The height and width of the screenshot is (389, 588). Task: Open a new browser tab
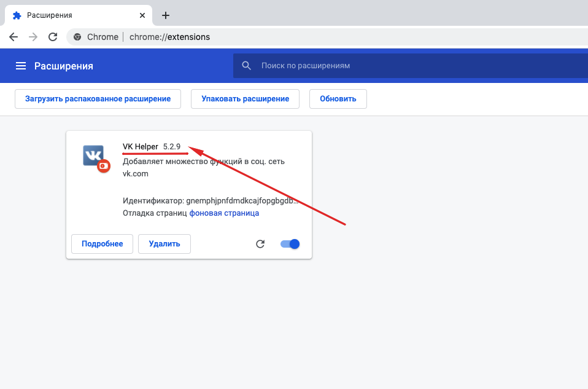pyautogui.click(x=165, y=15)
